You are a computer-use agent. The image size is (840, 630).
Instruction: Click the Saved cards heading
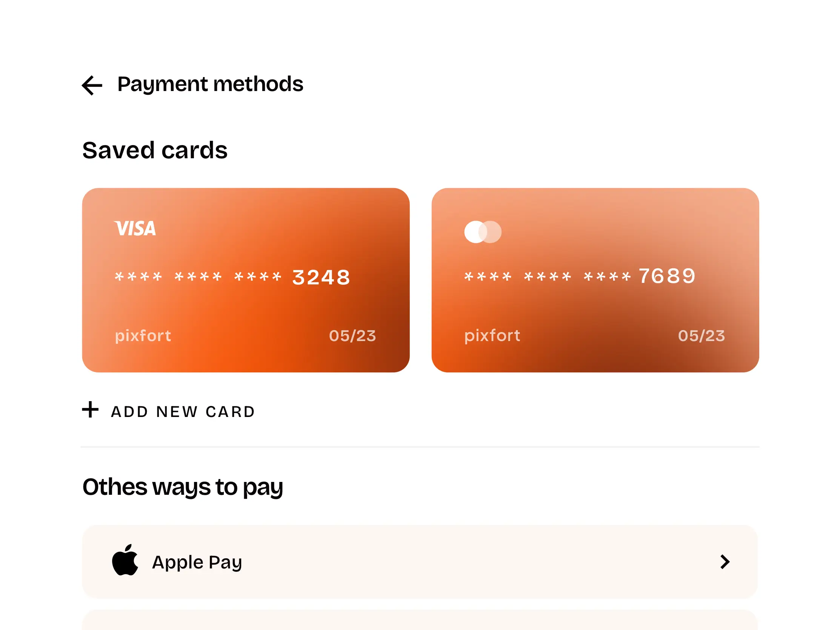click(155, 150)
